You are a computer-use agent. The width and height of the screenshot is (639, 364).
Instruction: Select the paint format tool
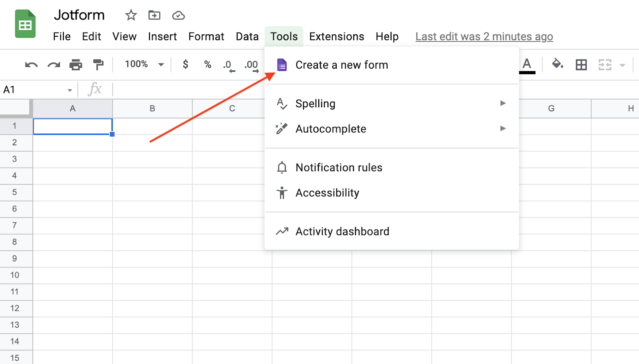tap(98, 65)
